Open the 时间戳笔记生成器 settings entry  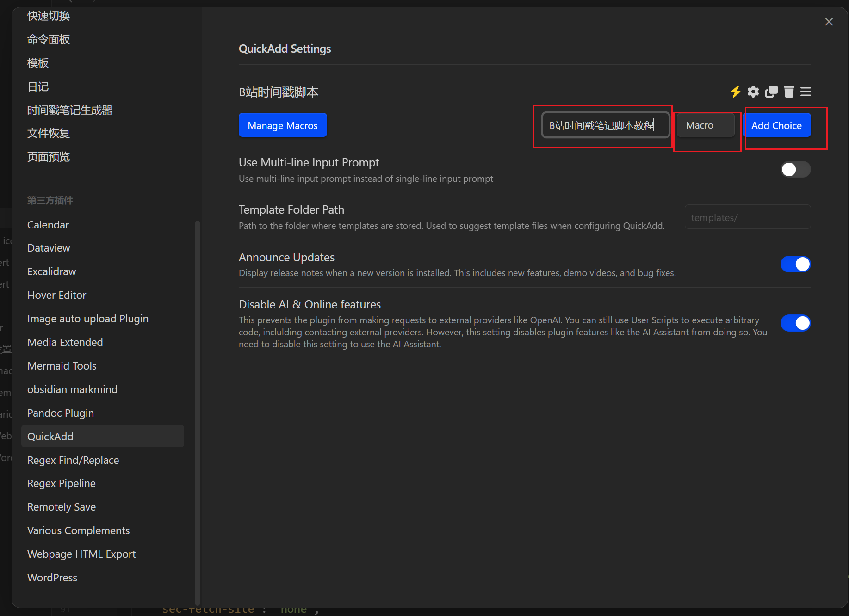[69, 110]
